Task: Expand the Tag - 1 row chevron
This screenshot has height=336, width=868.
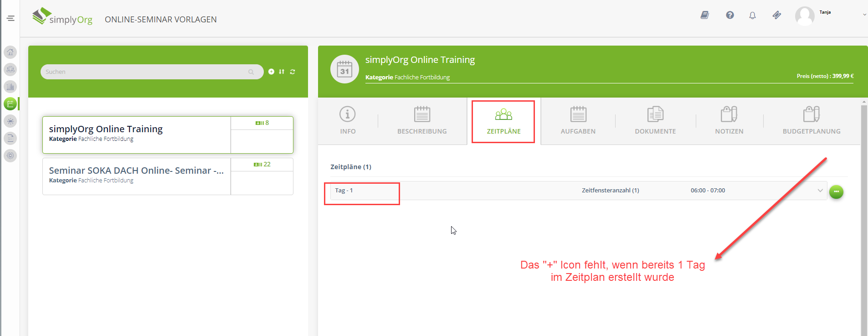Action: click(820, 191)
